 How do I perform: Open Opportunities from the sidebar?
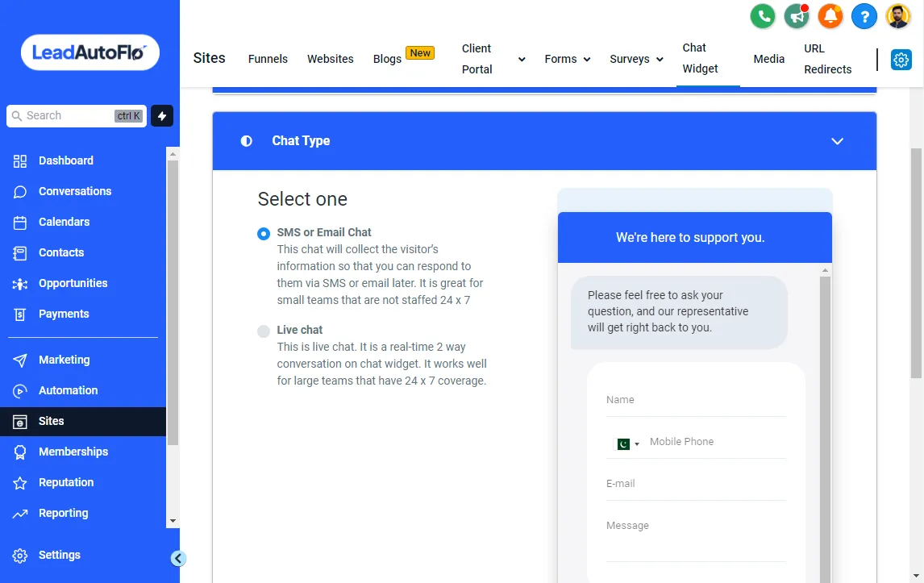(x=73, y=284)
